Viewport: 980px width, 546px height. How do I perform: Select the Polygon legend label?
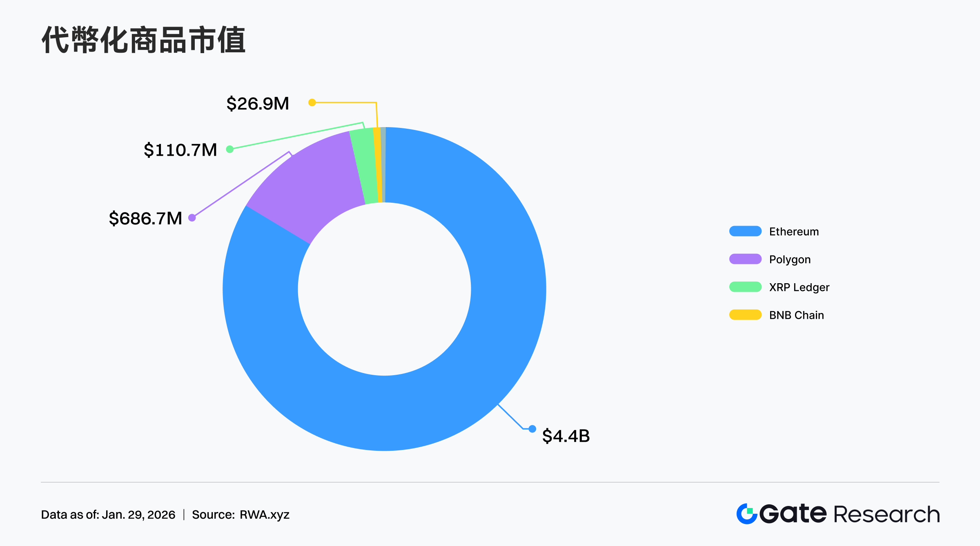pos(790,260)
